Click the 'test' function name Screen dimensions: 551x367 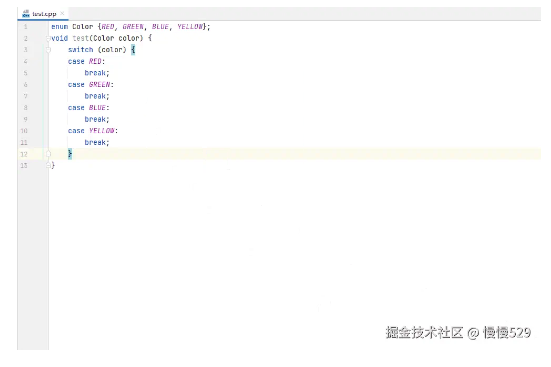[81, 38]
